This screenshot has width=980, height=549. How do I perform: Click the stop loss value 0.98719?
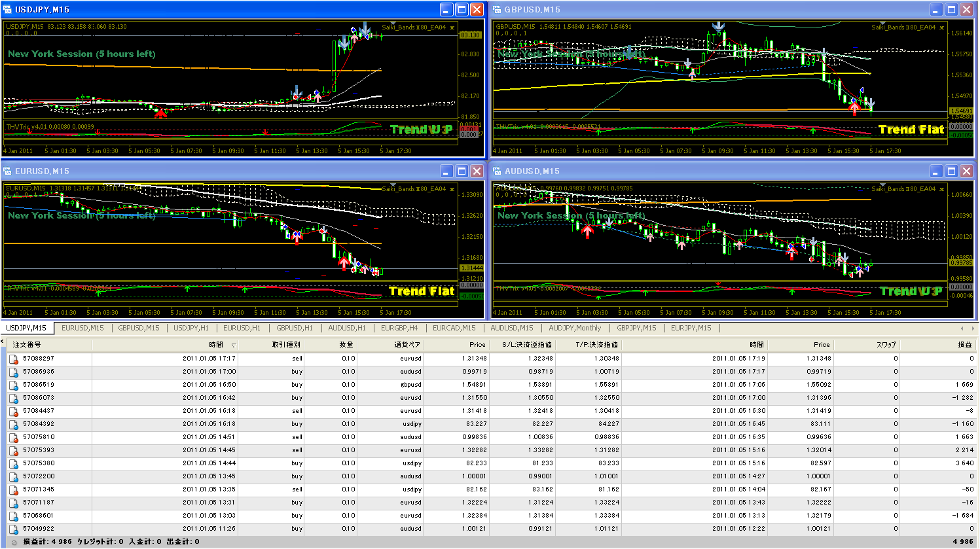[x=539, y=372]
